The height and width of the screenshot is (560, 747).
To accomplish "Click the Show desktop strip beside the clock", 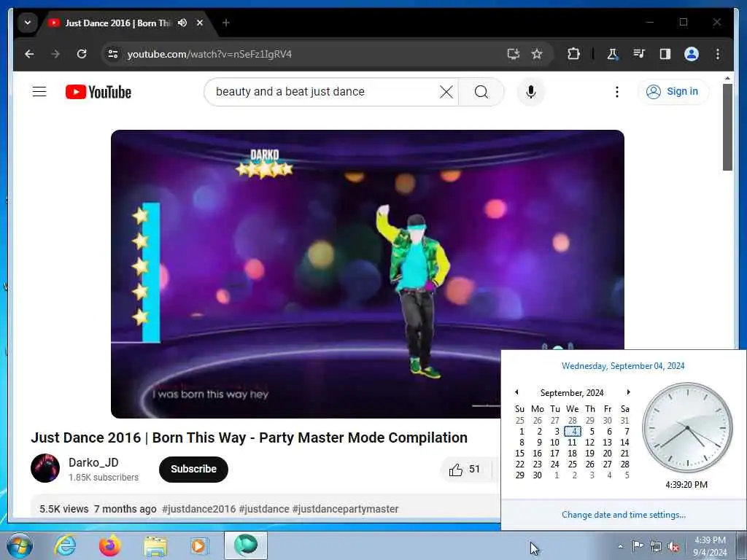I will pos(741,546).
